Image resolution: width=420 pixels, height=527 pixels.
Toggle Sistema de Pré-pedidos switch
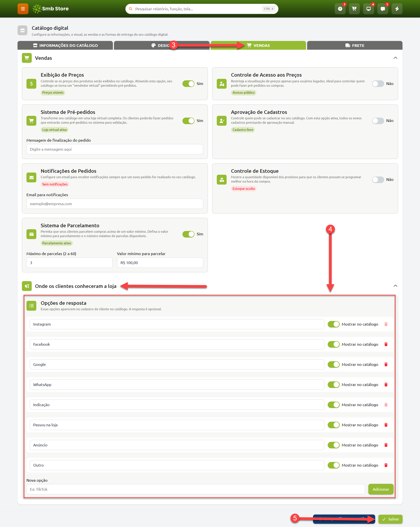(x=188, y=121)
